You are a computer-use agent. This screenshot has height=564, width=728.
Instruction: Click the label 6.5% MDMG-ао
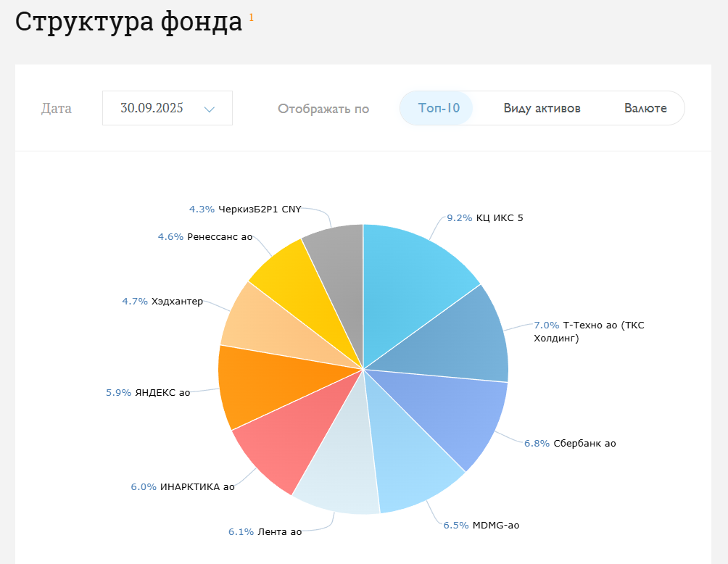(481, 526)
